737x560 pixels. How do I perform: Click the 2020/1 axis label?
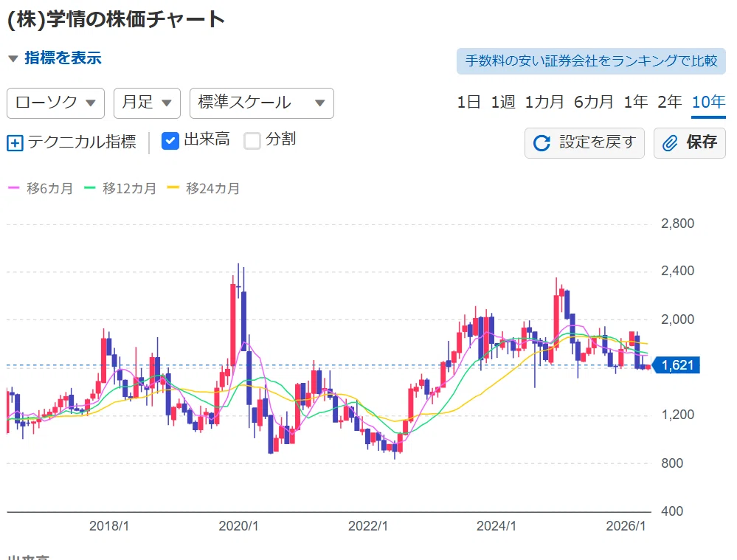[238, 525]
